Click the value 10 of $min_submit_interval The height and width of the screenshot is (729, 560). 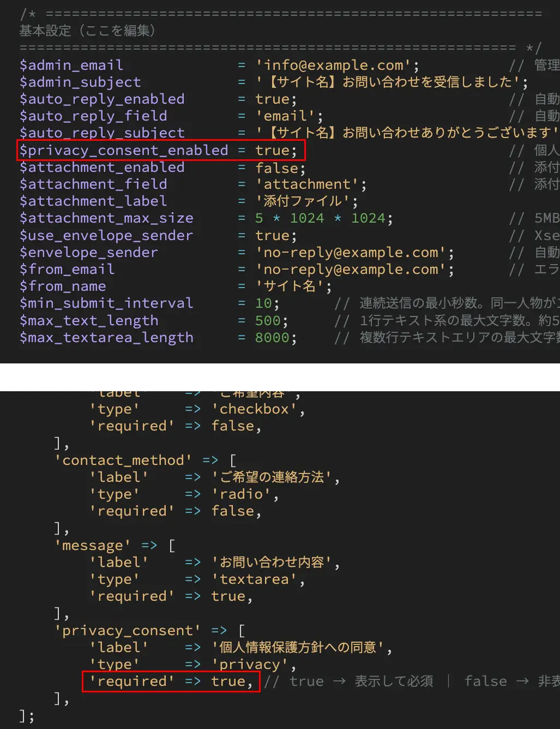click(x=263, y=303)
